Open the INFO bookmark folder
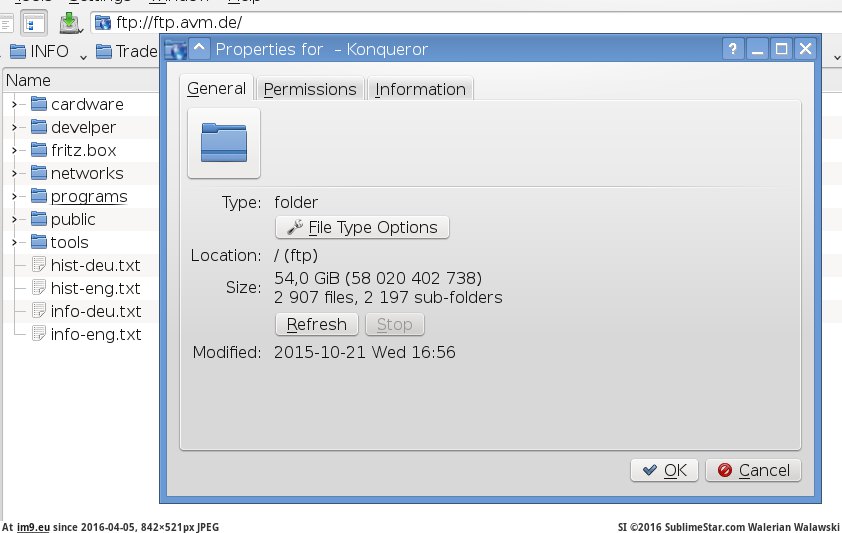The width and height of the screenshot is (842, 533). [40, 51]
